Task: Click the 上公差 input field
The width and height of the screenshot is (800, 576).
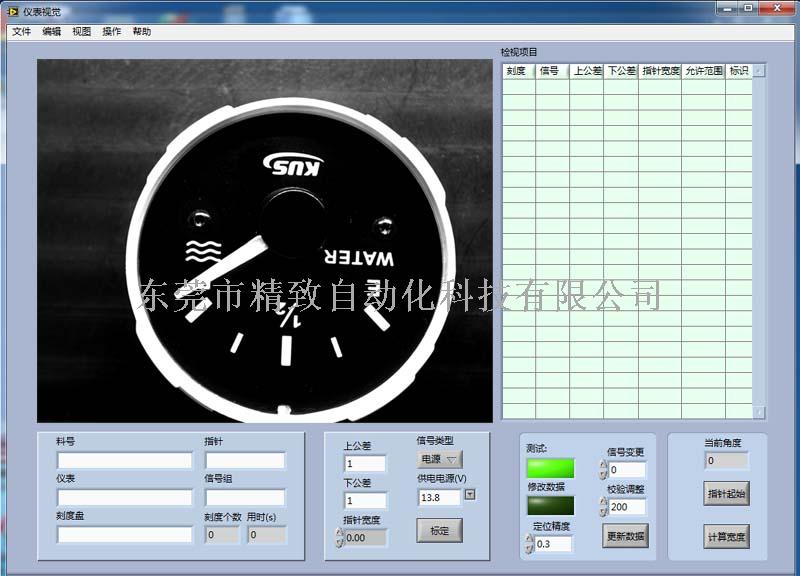Action: click(365, 463)
